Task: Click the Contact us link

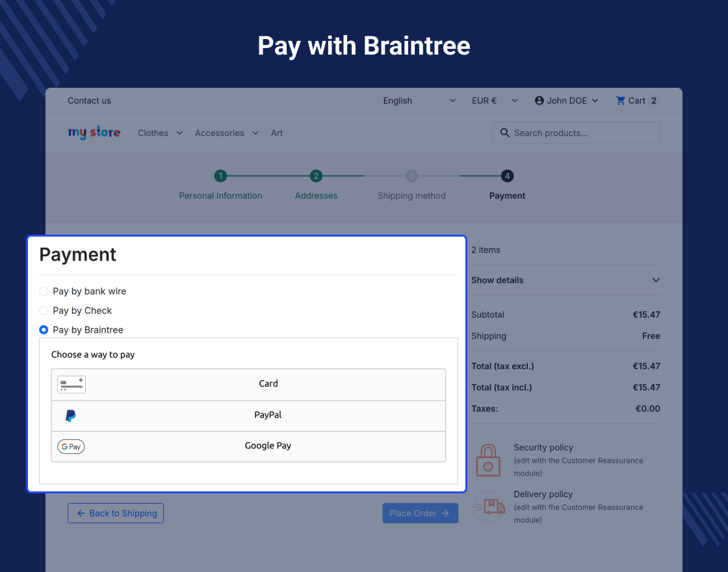Action: [x=89, y=101]
